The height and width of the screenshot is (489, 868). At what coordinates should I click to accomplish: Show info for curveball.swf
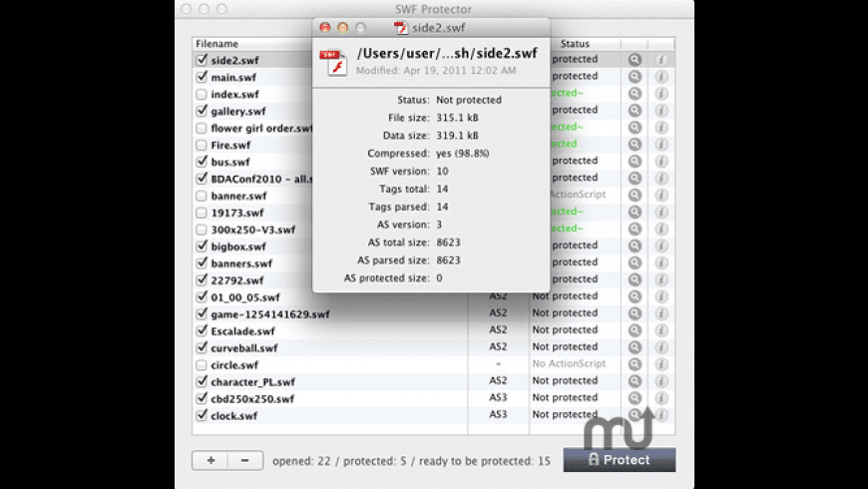click(660, 347)
